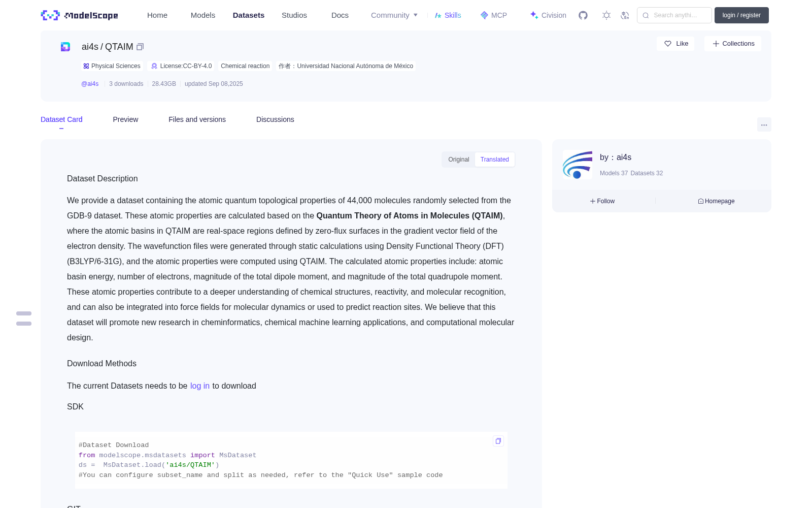Click the Chemical reaction tag
This screenshot has width=812, height=508.
pyautogui.click(x=245, y=66)
